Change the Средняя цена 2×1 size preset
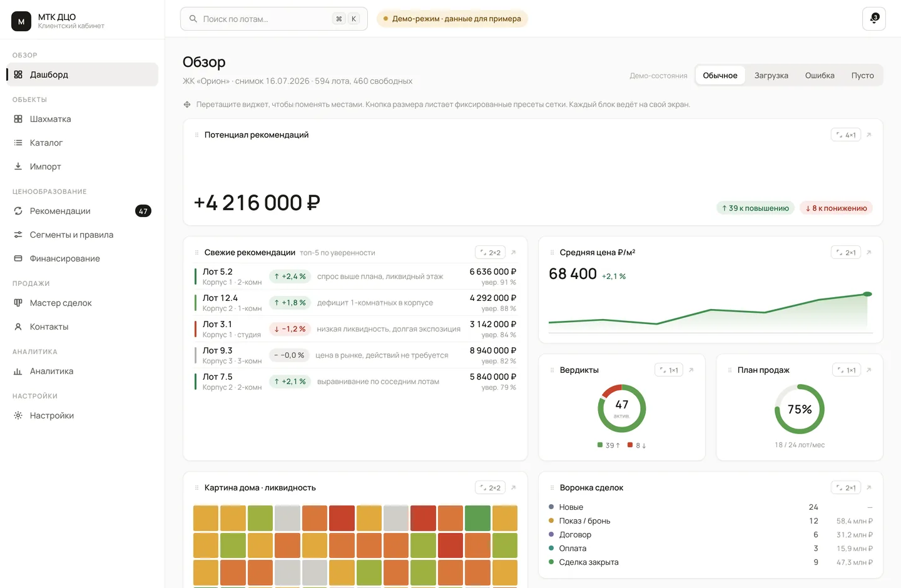 tap(846, 253)
